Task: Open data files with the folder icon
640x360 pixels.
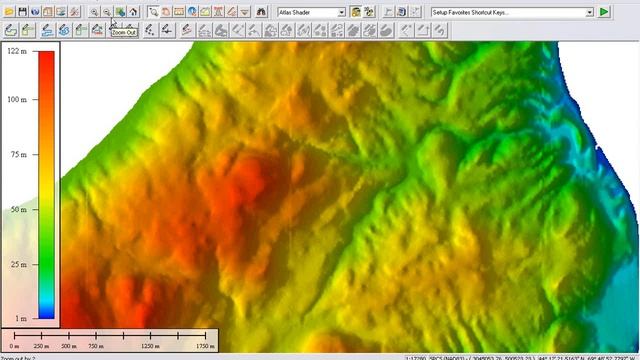Action: (x=9, y=12)
